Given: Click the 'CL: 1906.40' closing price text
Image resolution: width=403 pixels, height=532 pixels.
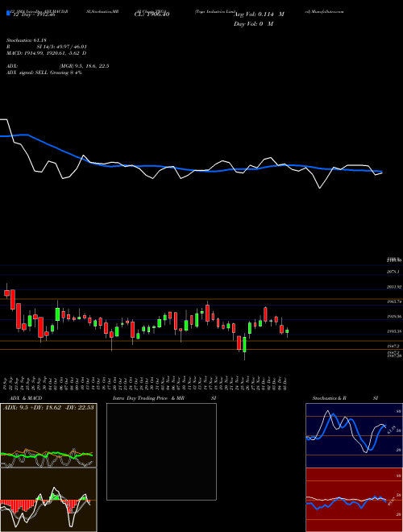Looking at the screenshot, I should [x=152, y=15].
